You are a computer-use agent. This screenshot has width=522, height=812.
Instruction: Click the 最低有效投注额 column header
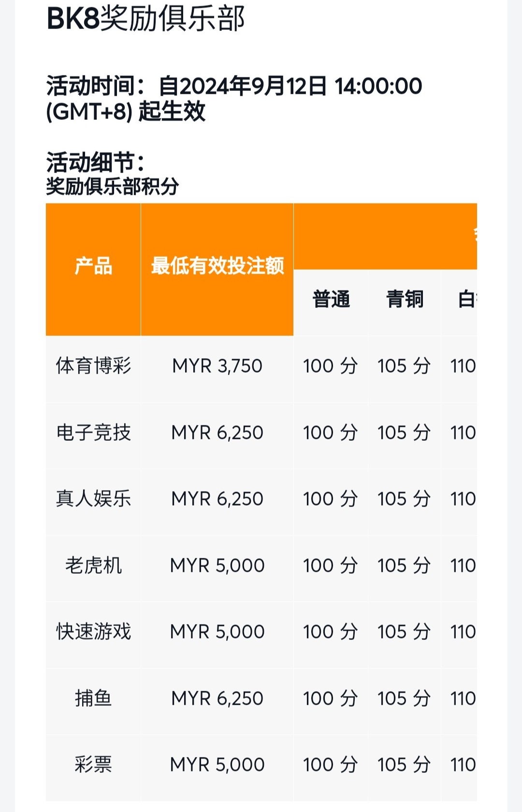pos(217,266)
